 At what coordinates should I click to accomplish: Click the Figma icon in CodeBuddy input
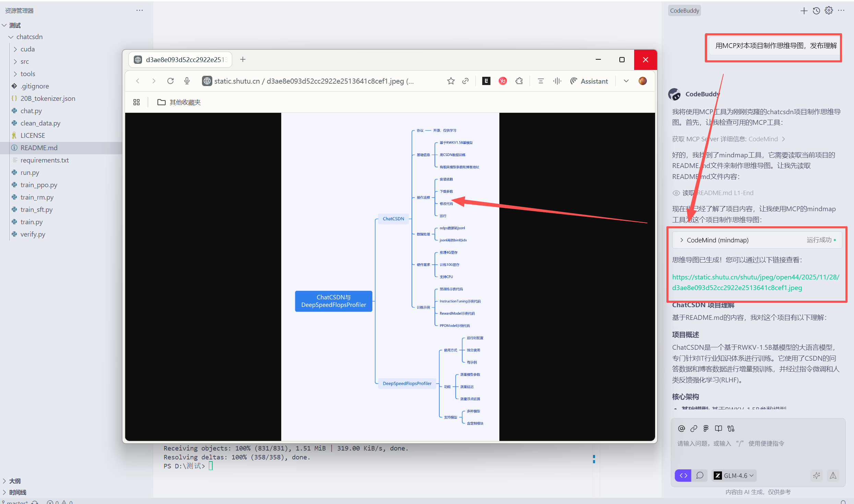click(706, 429)
